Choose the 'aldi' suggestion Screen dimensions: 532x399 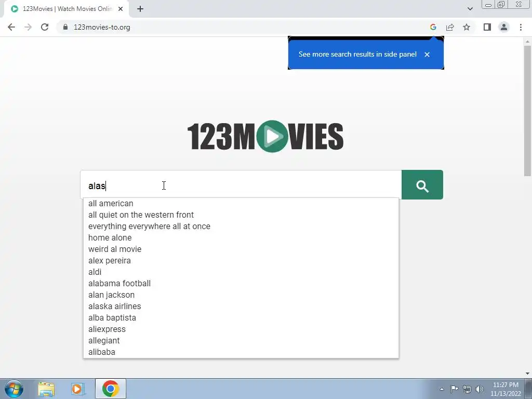click(241, 272)
